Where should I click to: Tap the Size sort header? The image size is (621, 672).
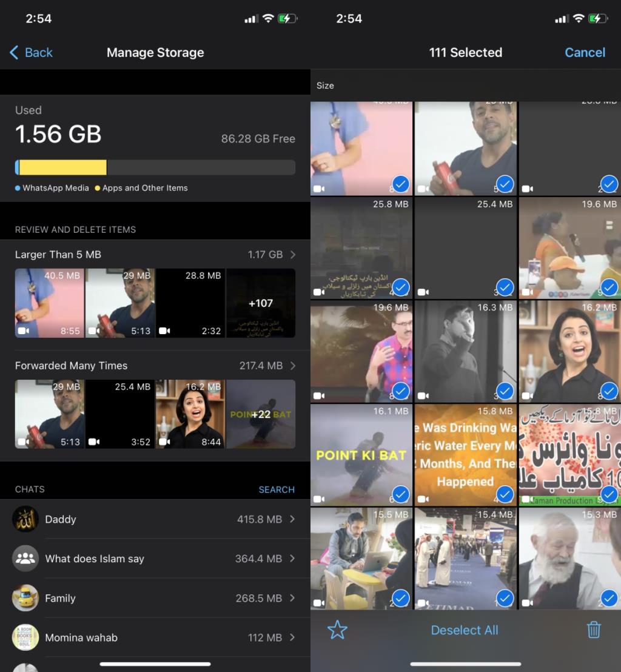point(326,86)
